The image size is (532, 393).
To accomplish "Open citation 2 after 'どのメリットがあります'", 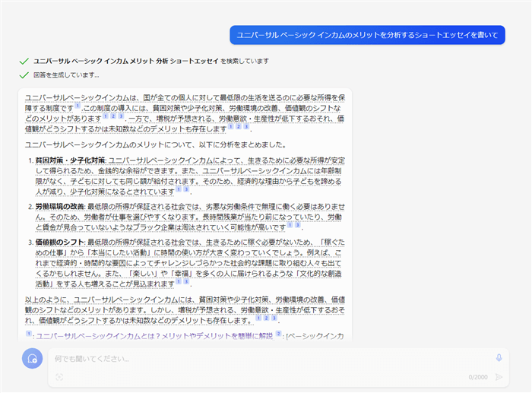I will click(x=113, y=116).
